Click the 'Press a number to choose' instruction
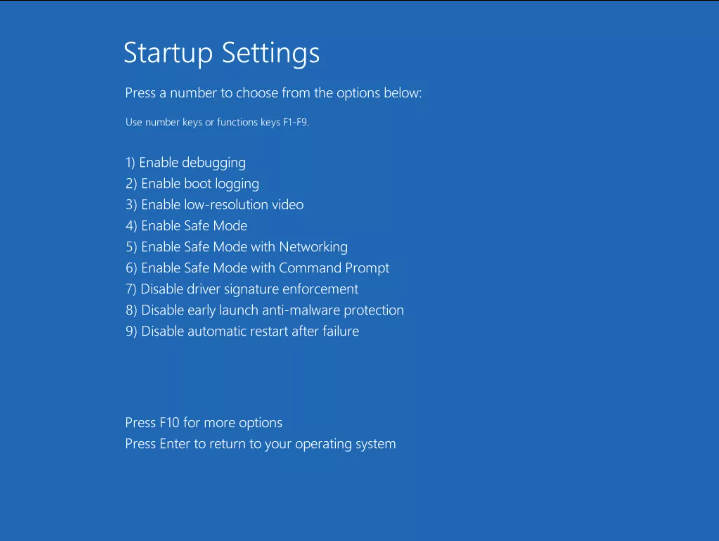This screenshot has height=541, width=719. pos(273,93)
